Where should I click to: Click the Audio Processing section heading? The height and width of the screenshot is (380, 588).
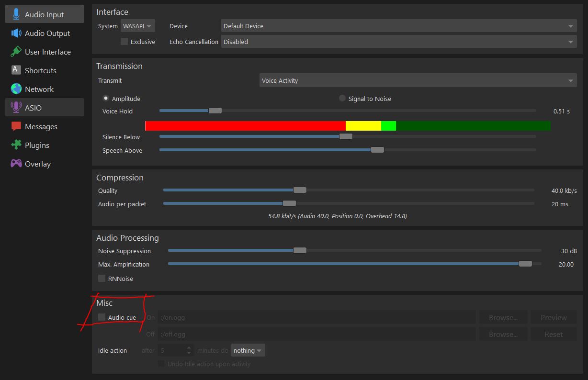tap(127, 238)
